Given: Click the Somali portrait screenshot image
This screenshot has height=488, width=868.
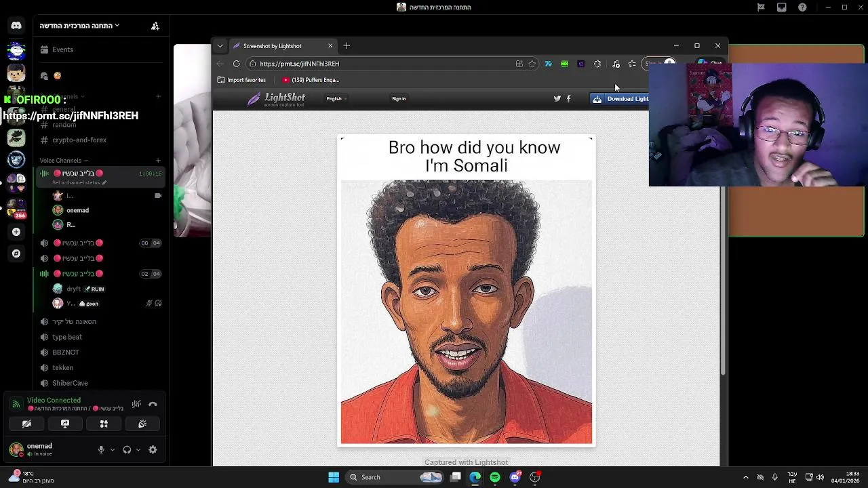Looking at the screenshot, I should tap(467, 291).
